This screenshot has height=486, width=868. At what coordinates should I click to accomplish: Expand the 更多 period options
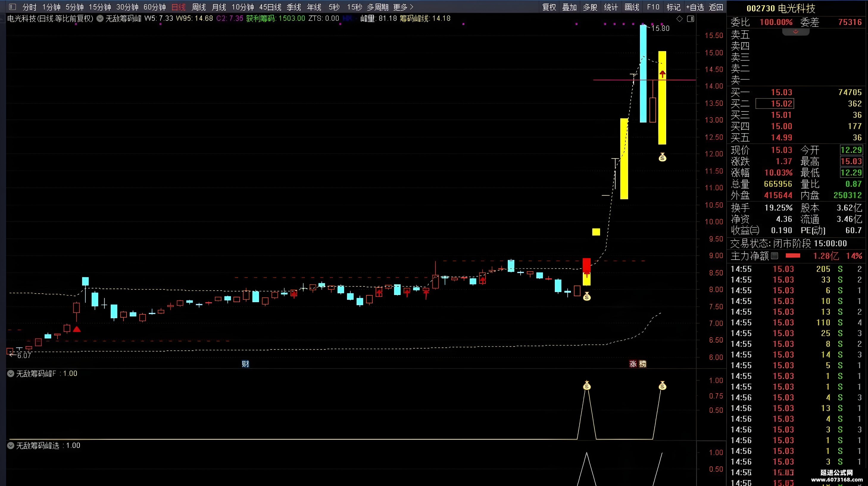[x=403, y=7]
